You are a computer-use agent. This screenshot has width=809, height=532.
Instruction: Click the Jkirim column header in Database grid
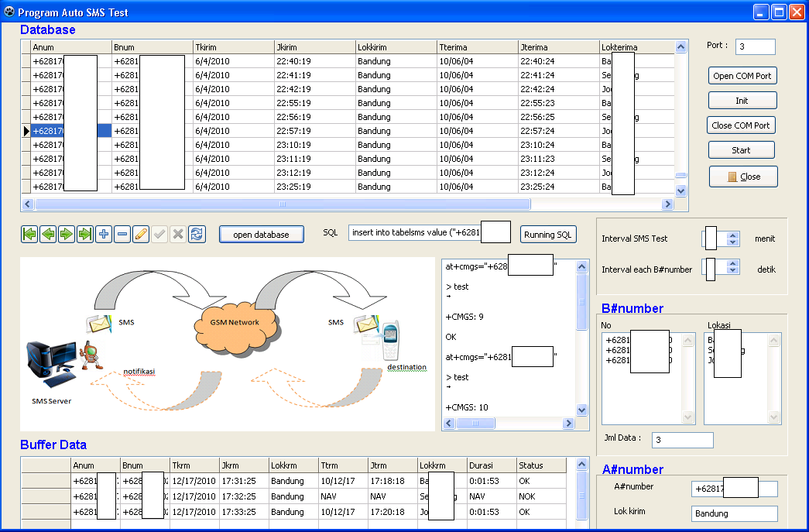[314, 47]
